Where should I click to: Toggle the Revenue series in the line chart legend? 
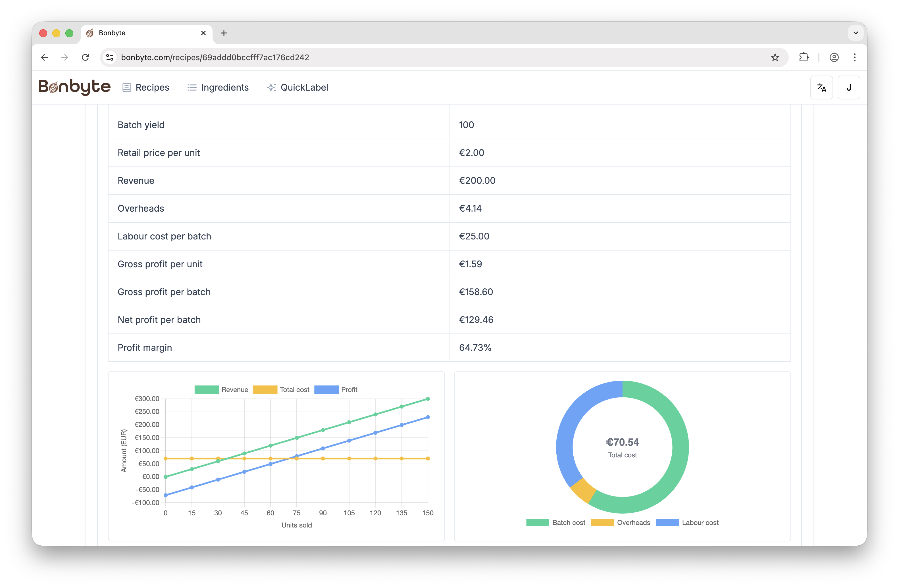[221, 389]
